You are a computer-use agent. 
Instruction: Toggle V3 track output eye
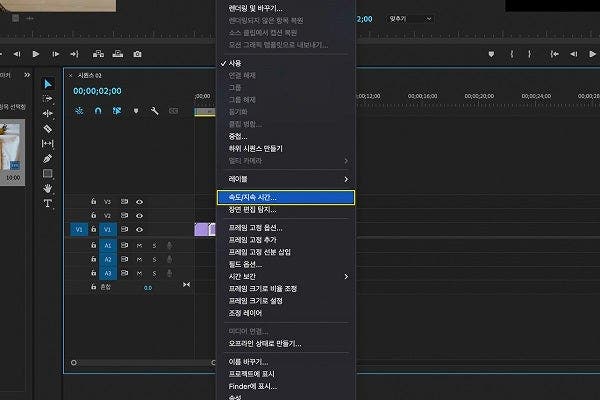click(x=139, y=202)
